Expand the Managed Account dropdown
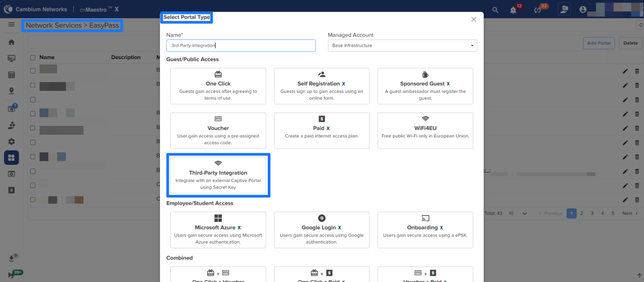Image resolution: width=644 pixels, height=282 pixels. pyautogui.click(x=402, y=46)
